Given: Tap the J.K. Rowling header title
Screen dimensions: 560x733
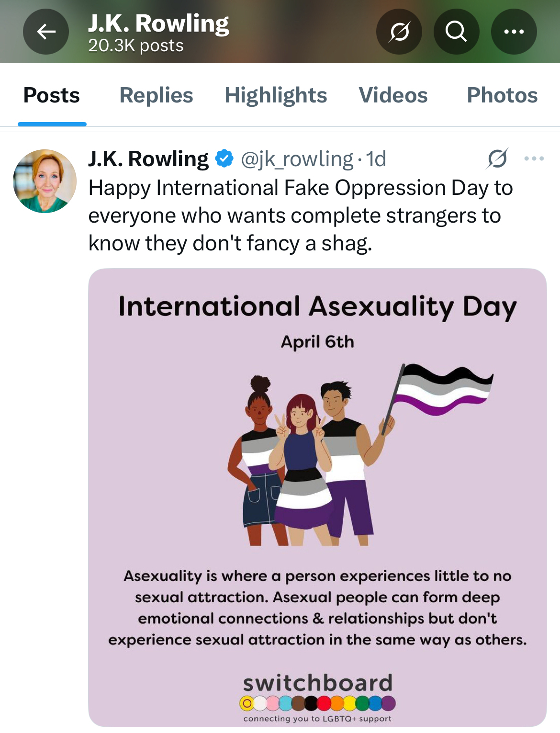Looking at the screenshot, I should [x=158, y=24].
